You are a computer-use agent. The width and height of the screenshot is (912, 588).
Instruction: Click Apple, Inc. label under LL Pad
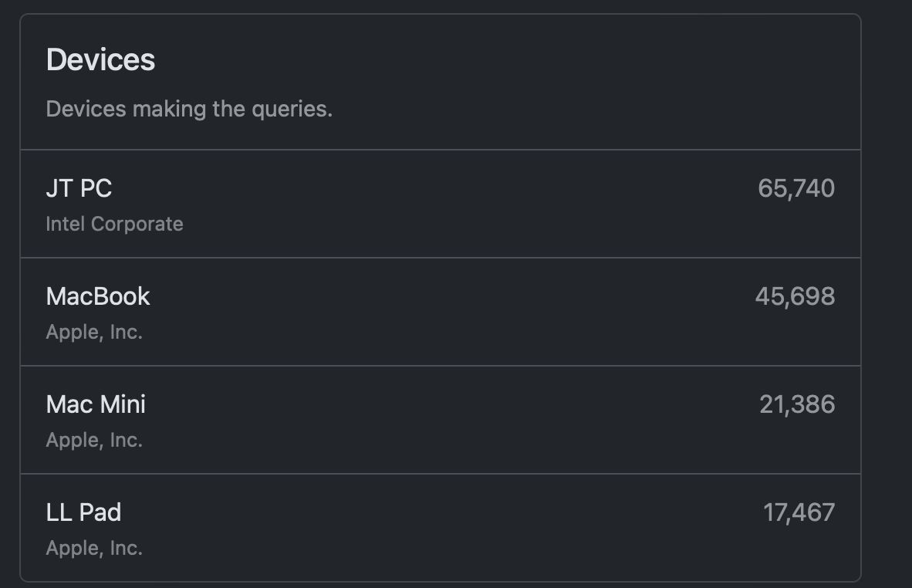(x=94, y=549)
